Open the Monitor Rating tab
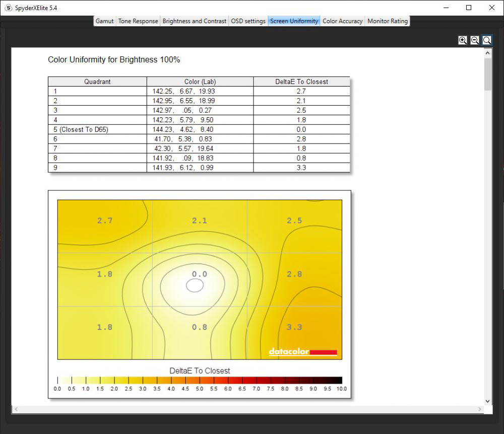The image size is (504, 434). 387,21
